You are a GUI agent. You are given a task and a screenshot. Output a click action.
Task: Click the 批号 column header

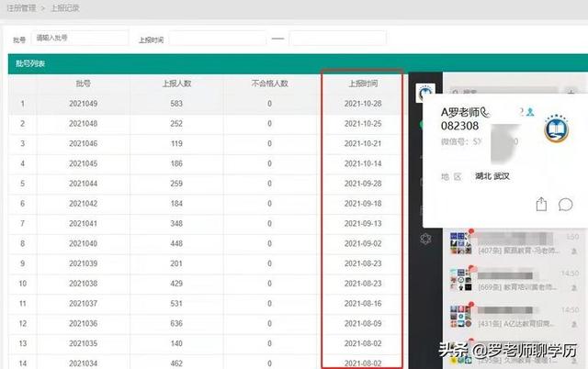[83, 84]
